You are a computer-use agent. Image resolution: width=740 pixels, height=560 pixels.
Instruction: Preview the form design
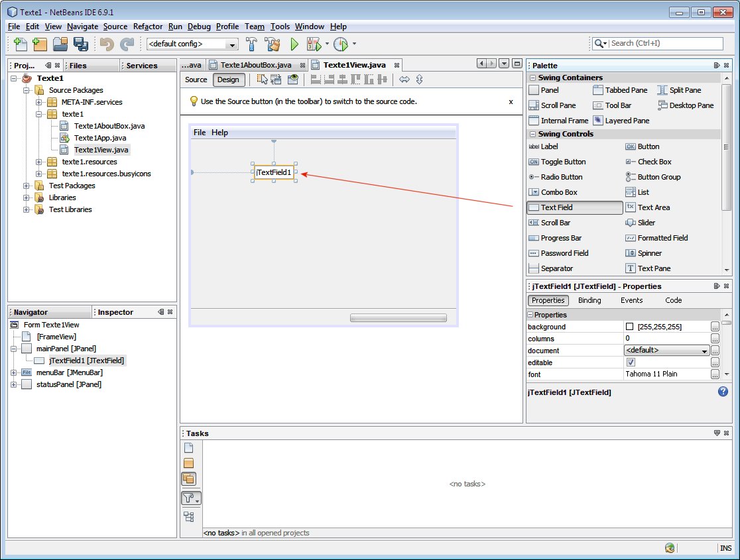(x=292, y=80)
